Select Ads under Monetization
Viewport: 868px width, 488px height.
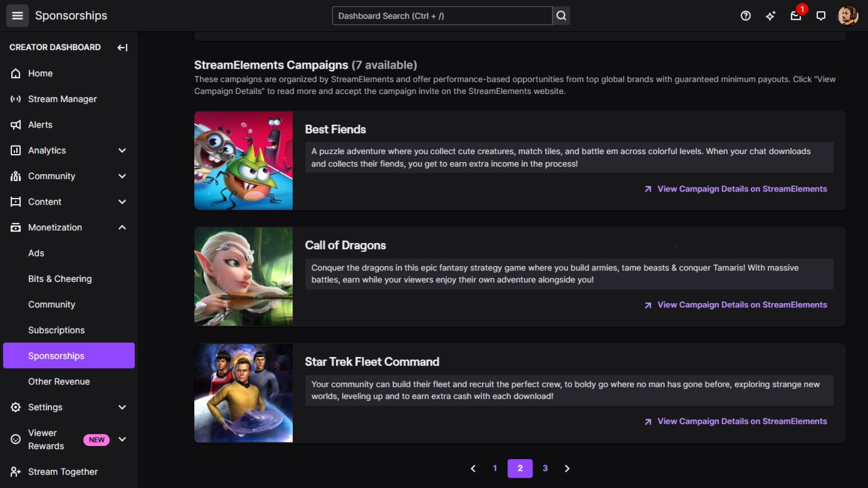[69, 253]
